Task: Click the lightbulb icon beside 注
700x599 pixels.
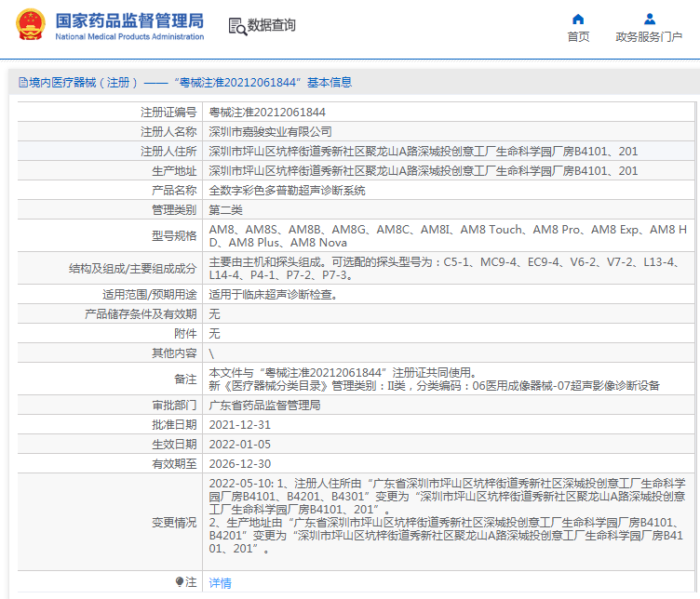Action: pyautogui.click(x=180, y=581)
